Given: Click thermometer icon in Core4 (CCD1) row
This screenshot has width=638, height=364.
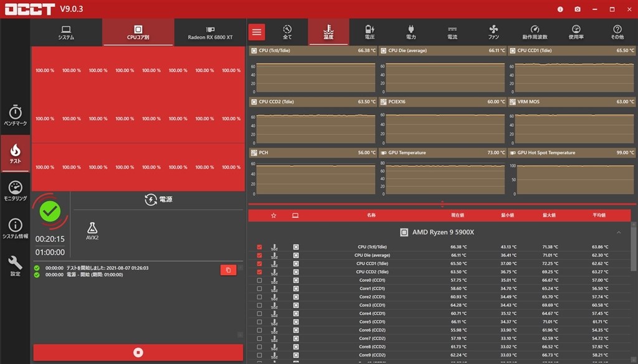Looking at the screenshot, I should [274, 314].
